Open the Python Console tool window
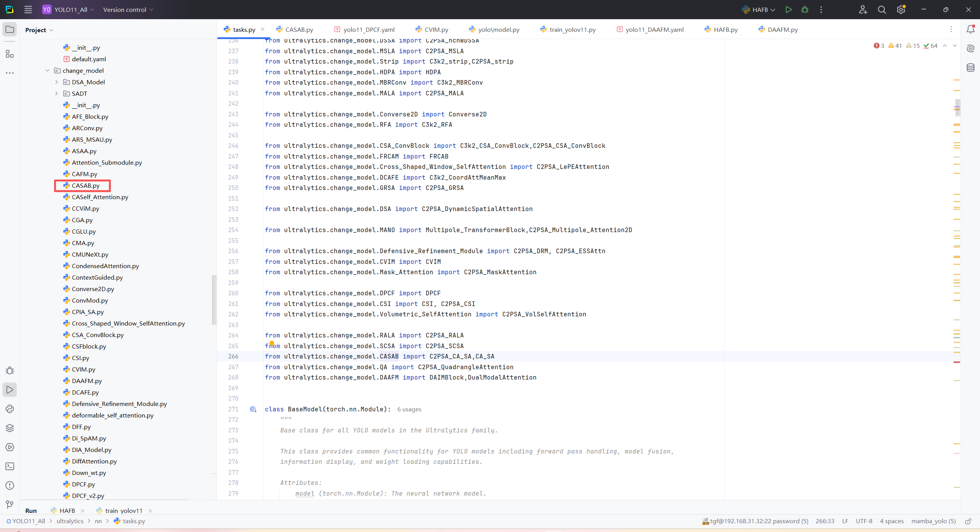Image resolution: width=980 pixels, height=532 pixels. 10,409
